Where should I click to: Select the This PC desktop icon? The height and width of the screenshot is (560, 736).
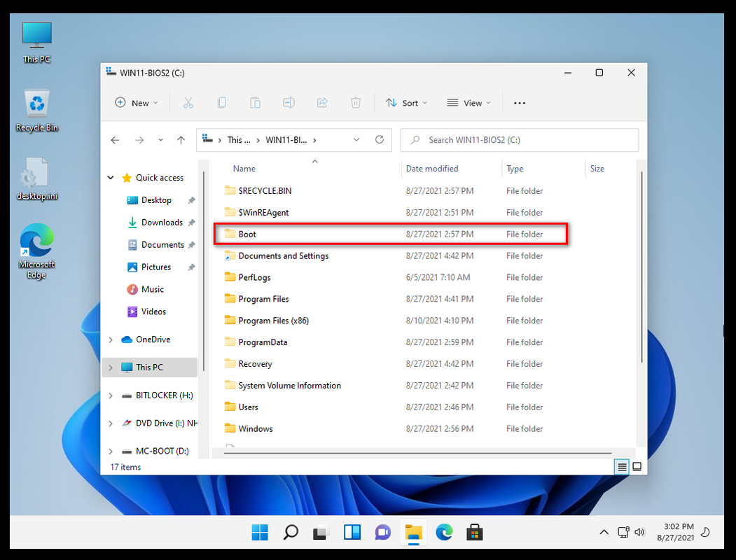coord(36,43)
